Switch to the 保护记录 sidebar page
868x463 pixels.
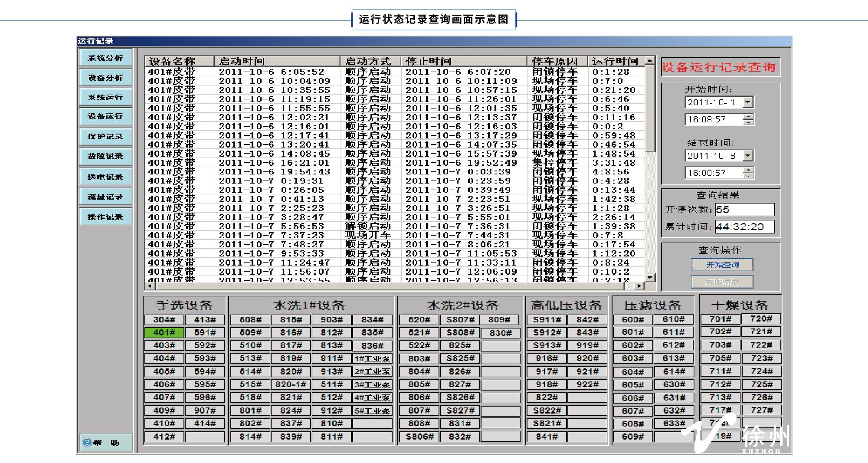105,136
